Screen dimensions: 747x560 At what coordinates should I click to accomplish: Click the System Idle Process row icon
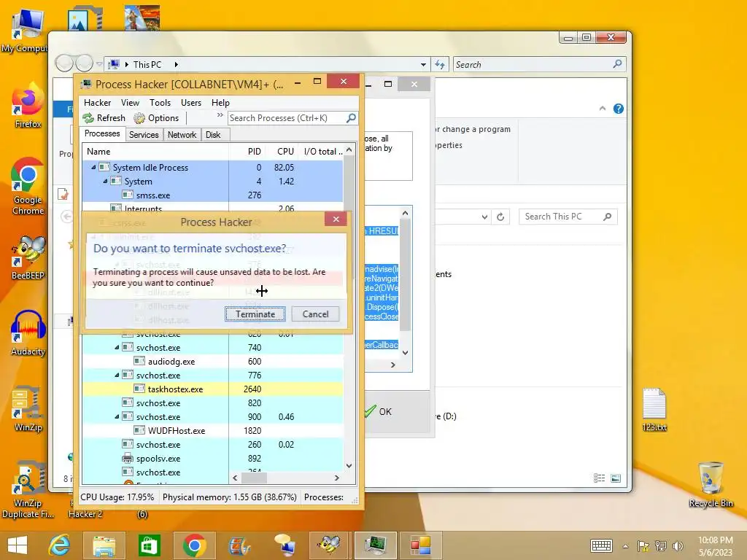pyautogui.click(x=104, y=167)
